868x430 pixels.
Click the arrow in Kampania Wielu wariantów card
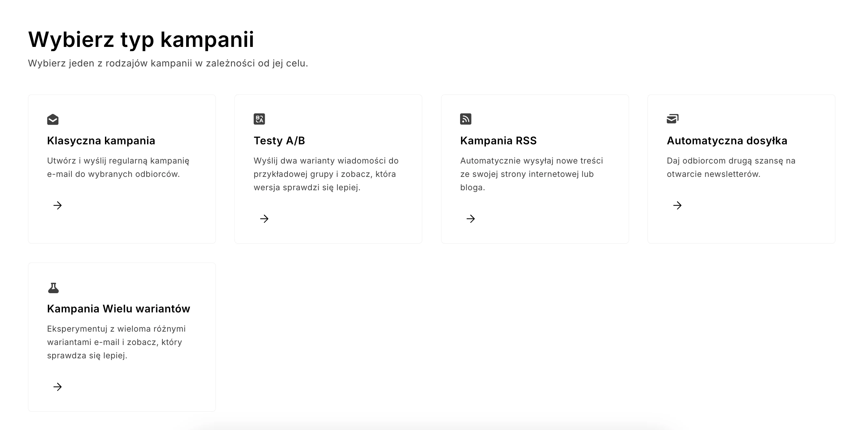[x=58, y=387]
